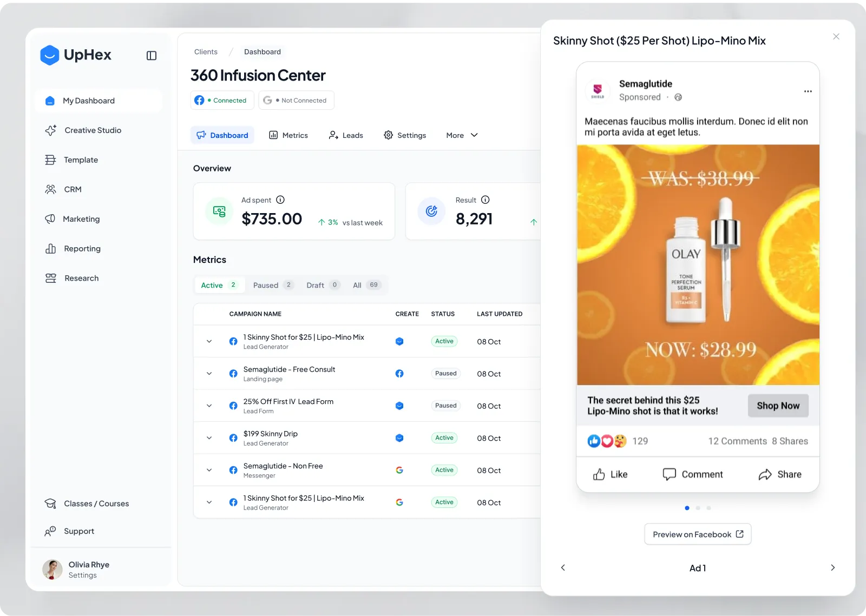Open the Settings tab
This screenshot has height=616, width=866.
405,135
